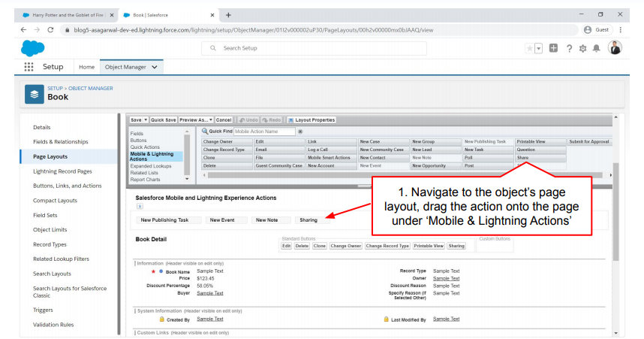The height and width of the screenshot is (339, 644).
Task: Open the Chrome three-dot menu
Action: pos(621,29)
